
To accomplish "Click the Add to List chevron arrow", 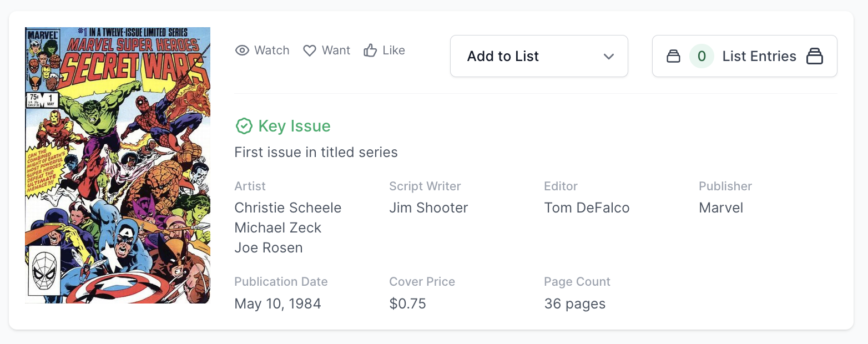I will click(609, 57).
